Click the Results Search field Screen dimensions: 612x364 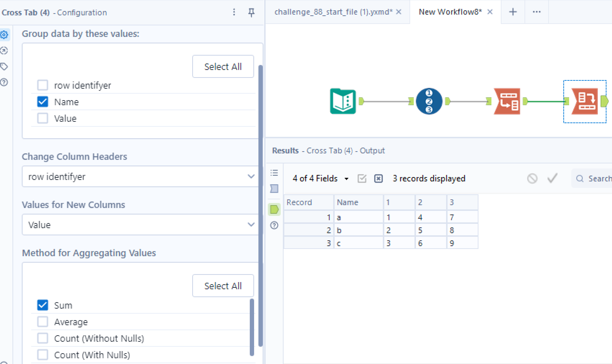(x=599, y=179)
